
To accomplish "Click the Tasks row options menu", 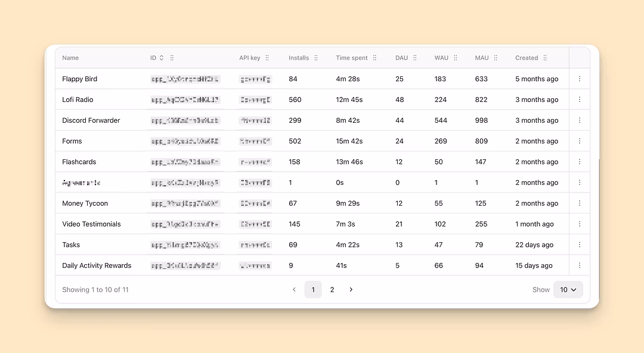I will 579,244.
